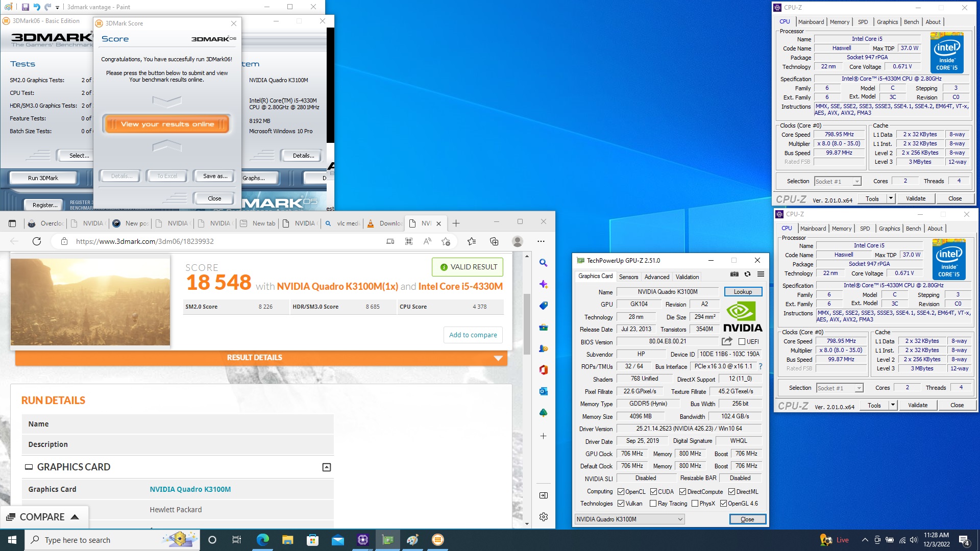The width and height of the screenshot is (980, 551).
Task: Open Edge sidebar settings gear icon
Action: point(544,517)
